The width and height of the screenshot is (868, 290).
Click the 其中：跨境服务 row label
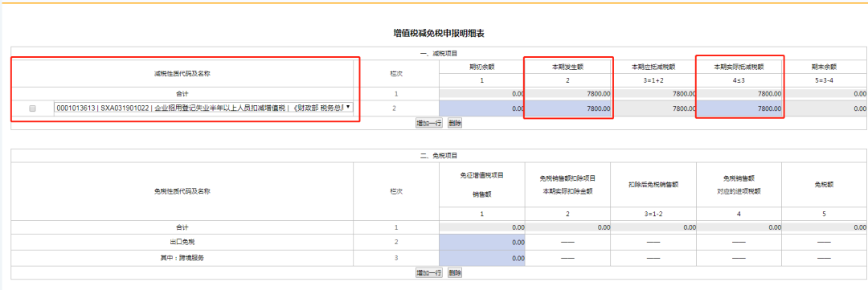[182, 258]
